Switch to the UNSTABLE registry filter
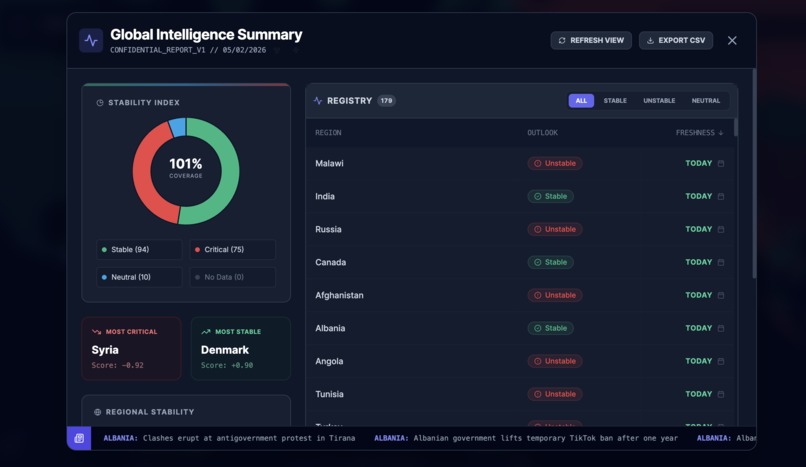The image size is (806, 467). tap(659, 101)
